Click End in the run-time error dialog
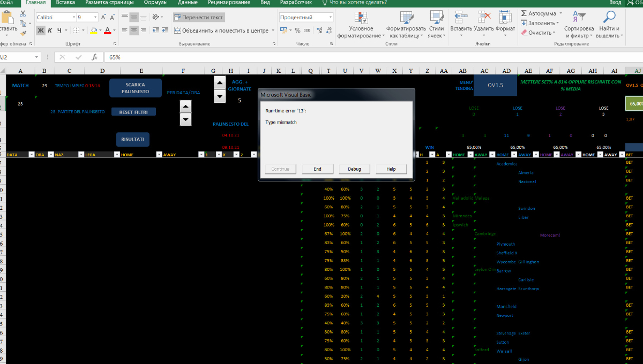 (317, 169)
